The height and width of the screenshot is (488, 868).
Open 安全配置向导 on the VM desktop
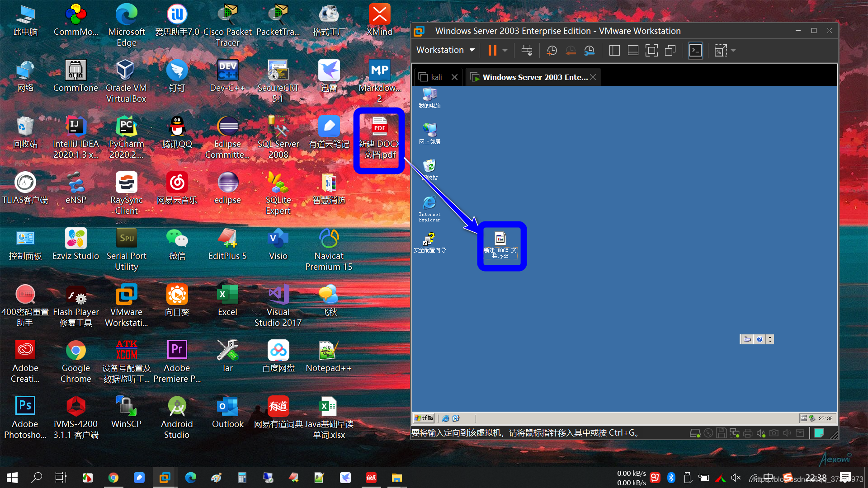(x=429, y=243)
